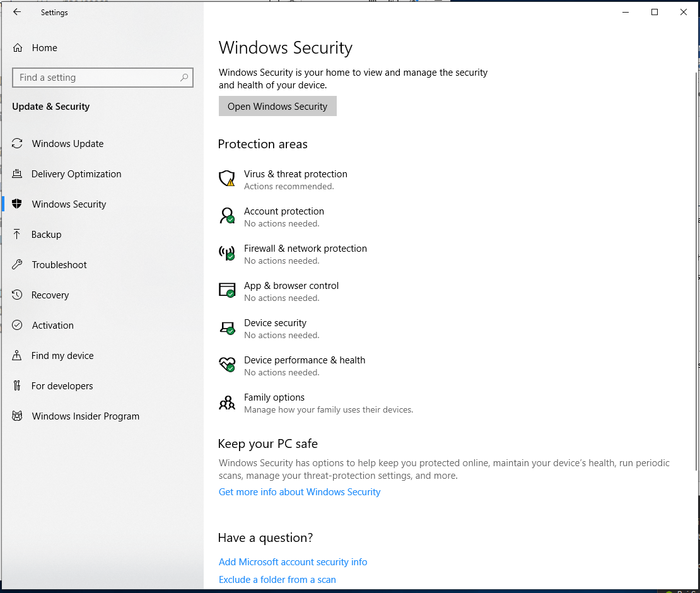Click the Protection areas heading
Viewport: 700px width, 593px height.
(262, 144)
